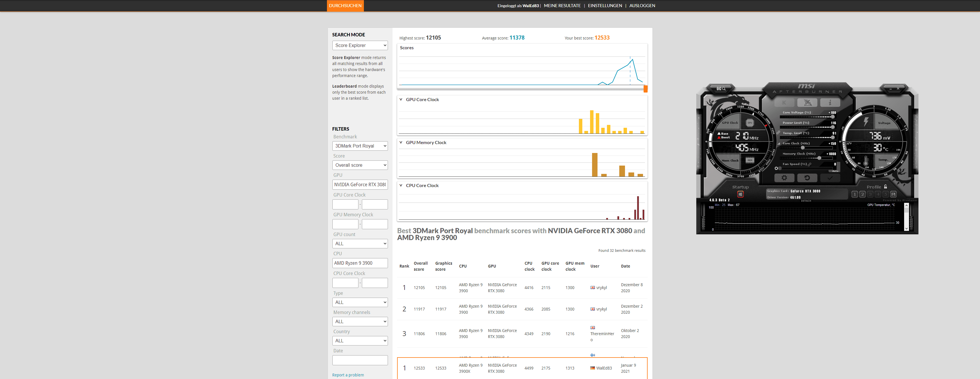980x379 pixels.
Task: Click the Afterburner fighter-jet logo button
Action: click(807, 103)
